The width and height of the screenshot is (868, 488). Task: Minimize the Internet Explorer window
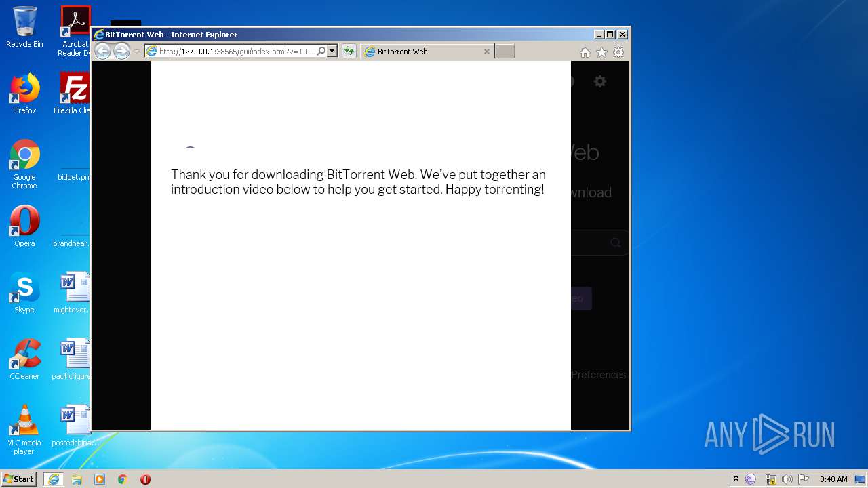pos(599,35)
